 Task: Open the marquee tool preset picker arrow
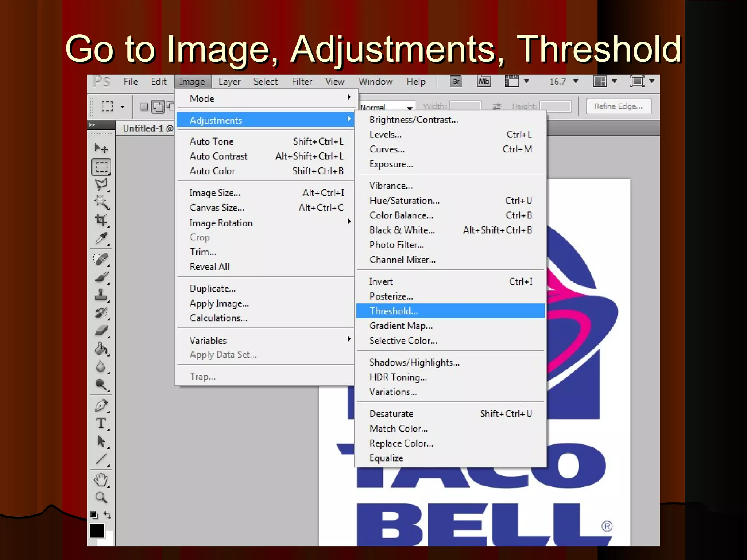pyautogui.click(x=123, y=107)
